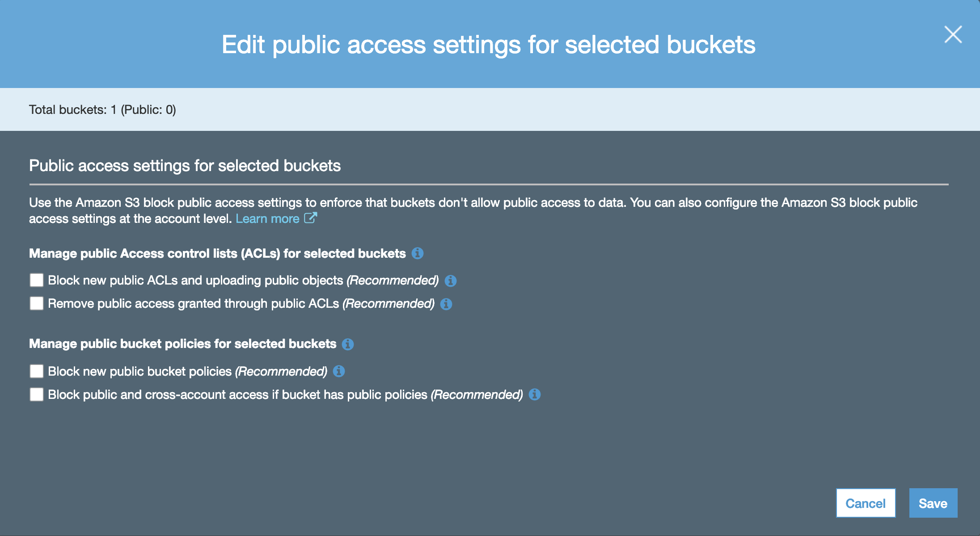Click info icon beside ACLs section heading

tap(418, 253)
